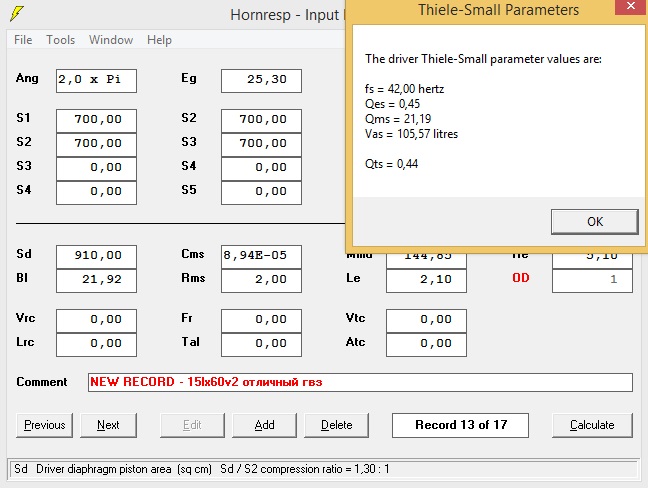Open the Tools menu
This screenshot has width=648, height=488.
point(60,40)
